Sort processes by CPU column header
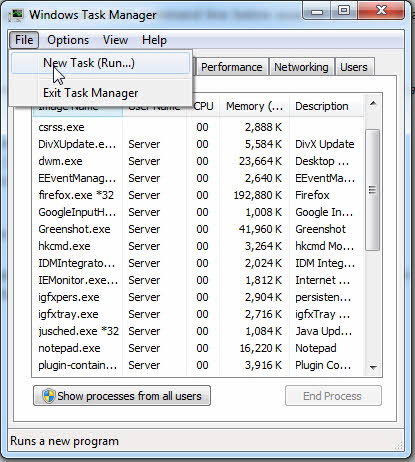The image size is (415, 462). tap(203, 106)
